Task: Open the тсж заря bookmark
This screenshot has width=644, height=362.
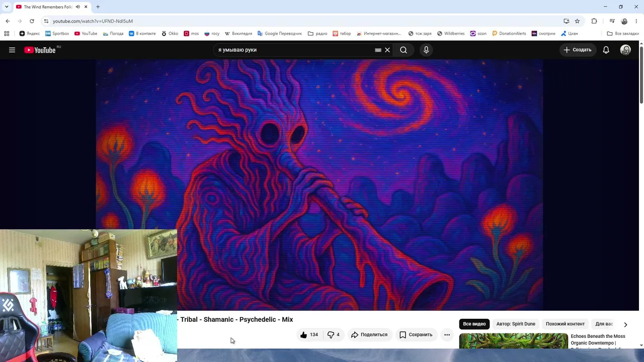Action: [x=420, y=34]
